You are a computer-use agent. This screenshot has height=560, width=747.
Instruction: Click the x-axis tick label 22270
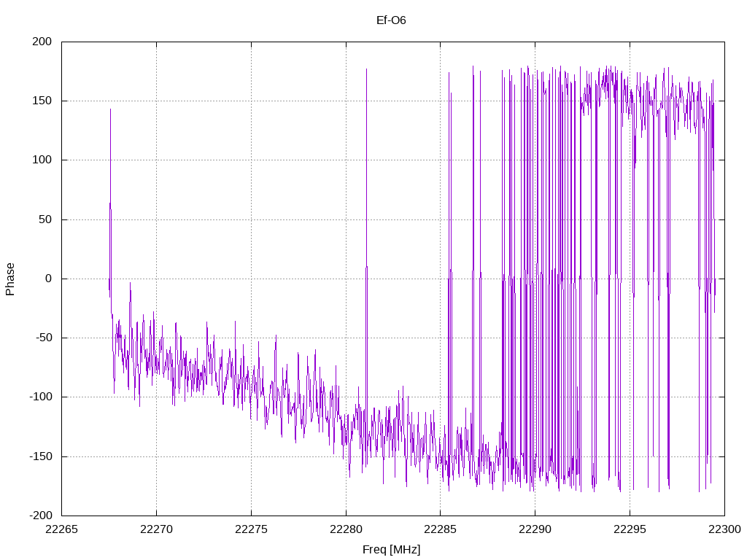point(156,529)
